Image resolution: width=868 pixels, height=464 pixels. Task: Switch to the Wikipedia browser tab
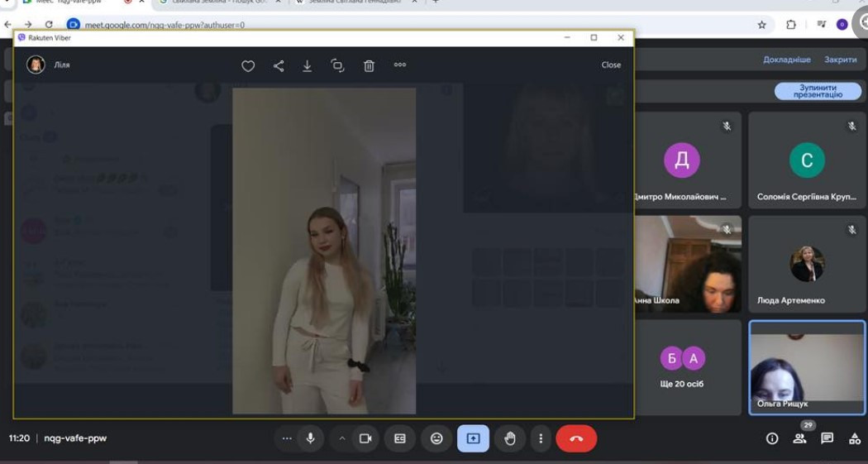click(x=355, y=2)
